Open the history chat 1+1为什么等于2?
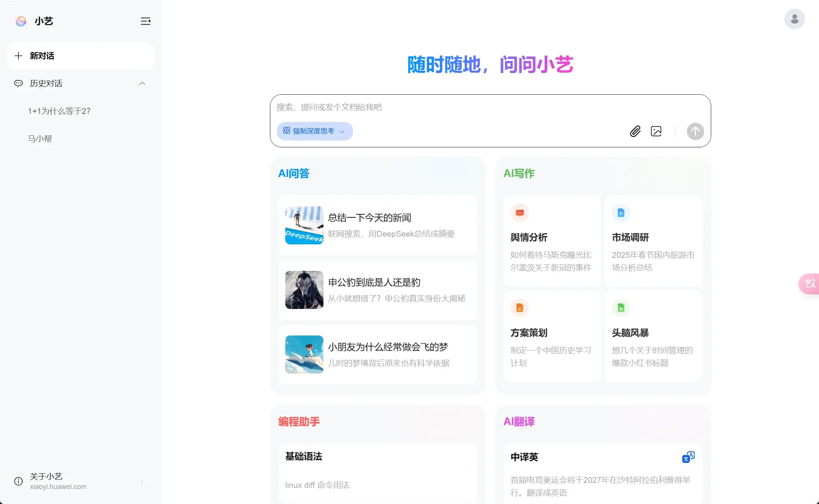 click(x=59, y=111)
